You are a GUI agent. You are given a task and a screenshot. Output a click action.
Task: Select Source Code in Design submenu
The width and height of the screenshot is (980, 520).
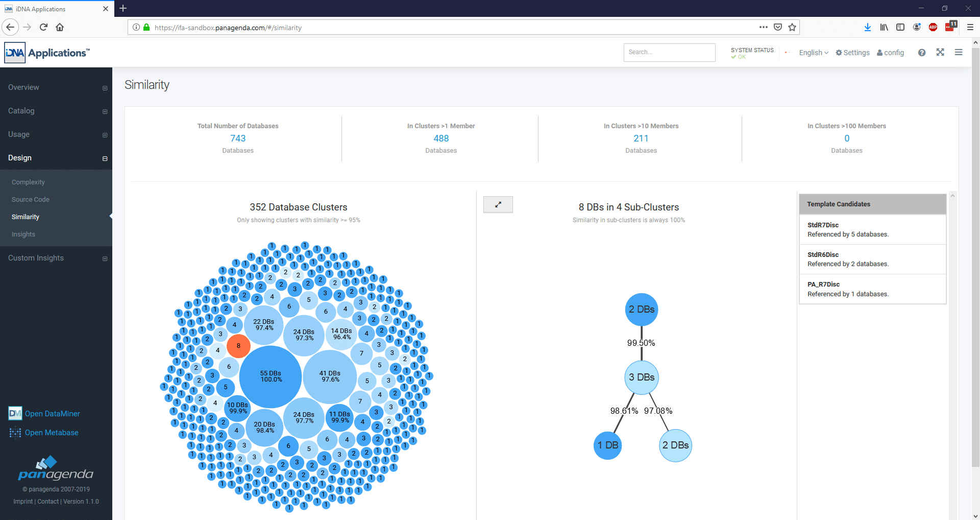(x=31, y=200)
